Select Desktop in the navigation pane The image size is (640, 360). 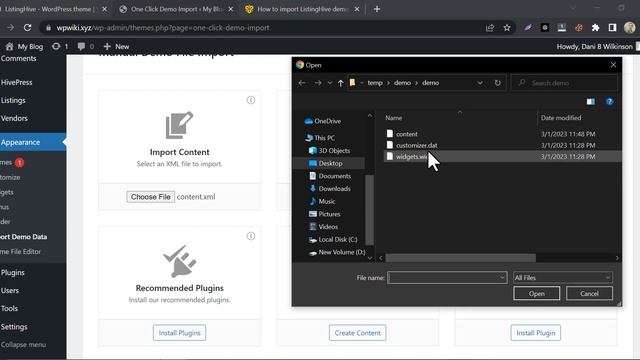[x=326, y=163]
